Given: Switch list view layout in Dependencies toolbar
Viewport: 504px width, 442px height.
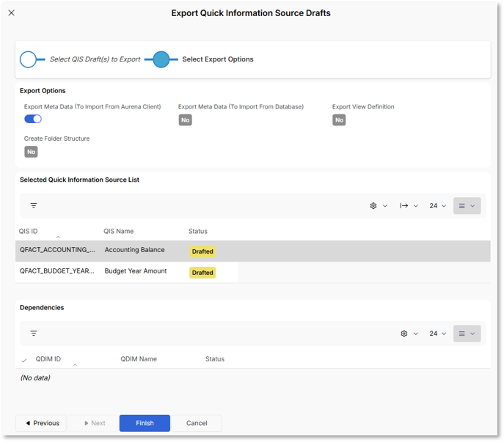Looking at the screenshot, I should pyautogui.click(x=462, y=334).
